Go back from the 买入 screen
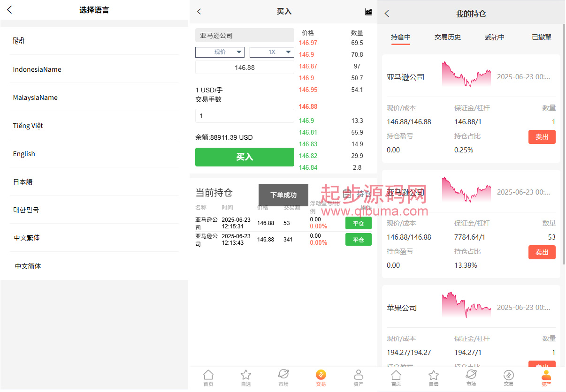This screenshot has width=566, height=392. coord(199,12)
